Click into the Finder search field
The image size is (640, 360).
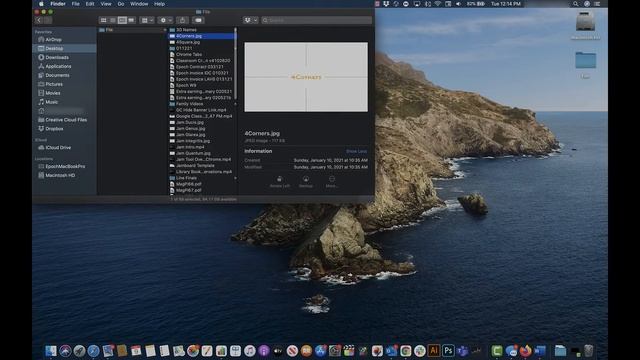(317, 20)
